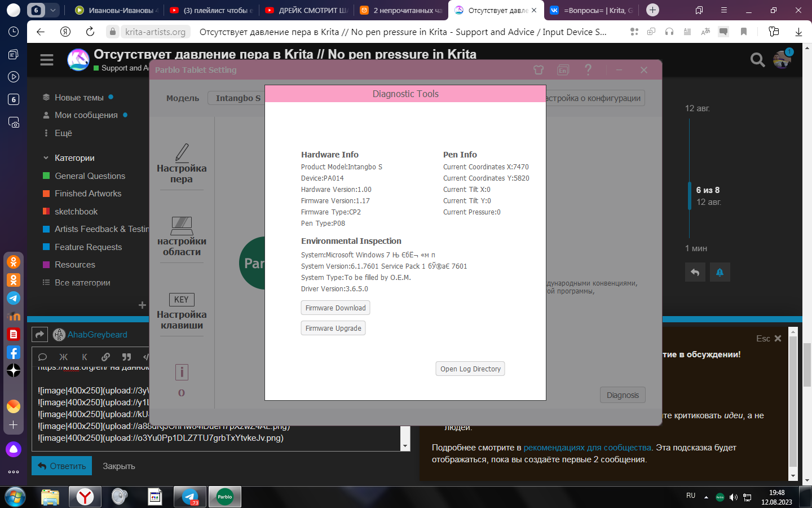The width and height of the screenshot is (812, 508).
Task: Open the browser downloads arrow icon
Action: (x=798, y=32)
